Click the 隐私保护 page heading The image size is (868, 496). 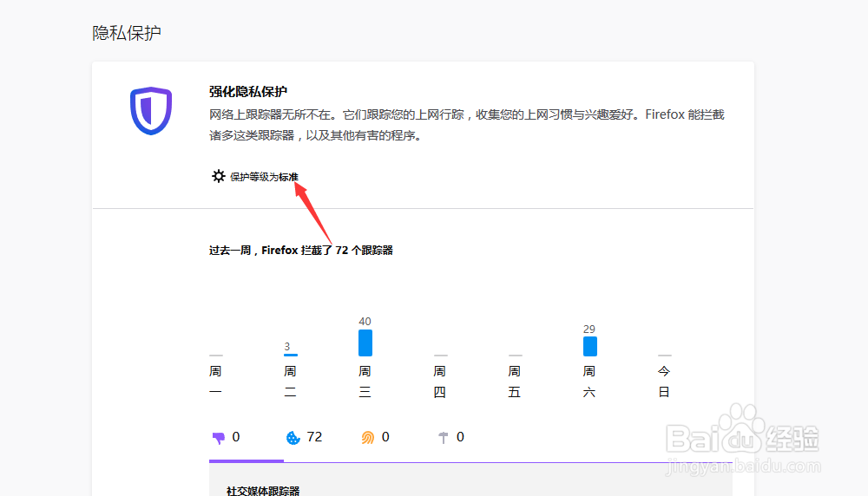tap(127, 33)
